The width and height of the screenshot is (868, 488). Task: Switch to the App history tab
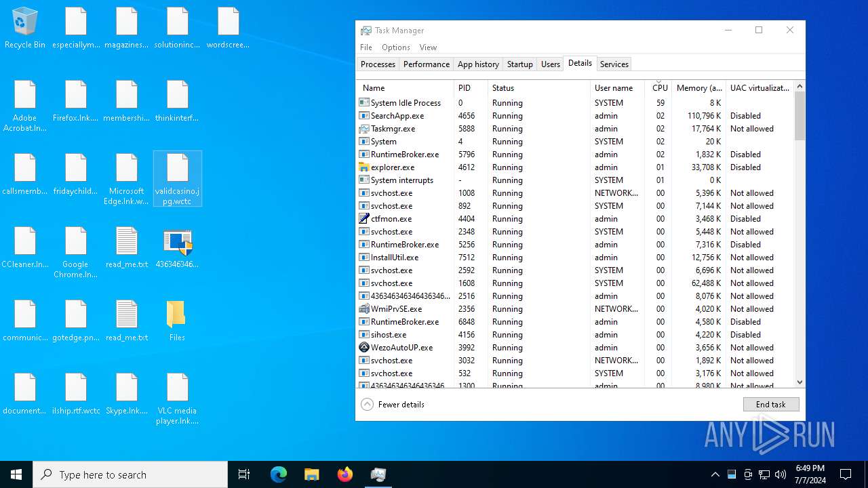click(x=478, y=64)
